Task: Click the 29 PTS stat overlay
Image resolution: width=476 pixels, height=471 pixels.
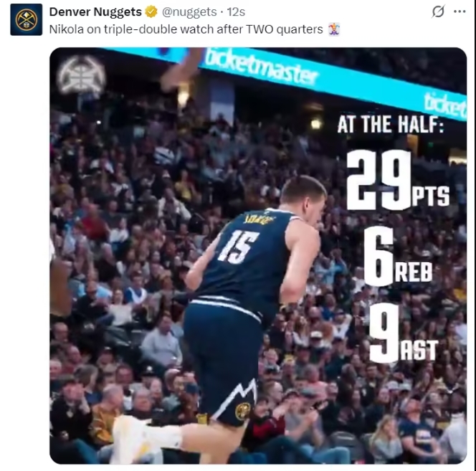Action: (x=398, y=180)
